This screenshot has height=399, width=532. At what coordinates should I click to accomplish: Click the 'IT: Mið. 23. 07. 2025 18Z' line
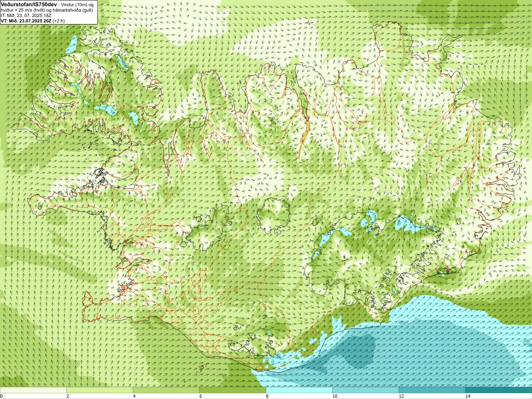pyautogui.click(x=26, y=15)
